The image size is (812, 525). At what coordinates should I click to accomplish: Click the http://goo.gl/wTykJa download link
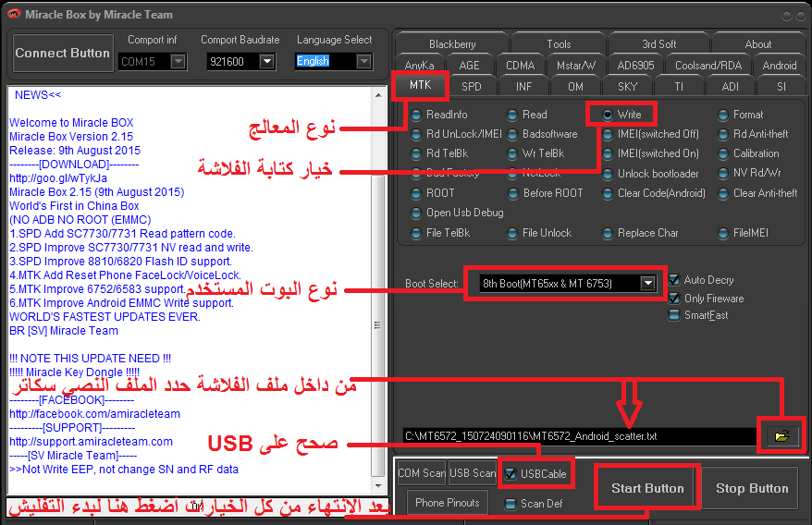coord(58,178)
